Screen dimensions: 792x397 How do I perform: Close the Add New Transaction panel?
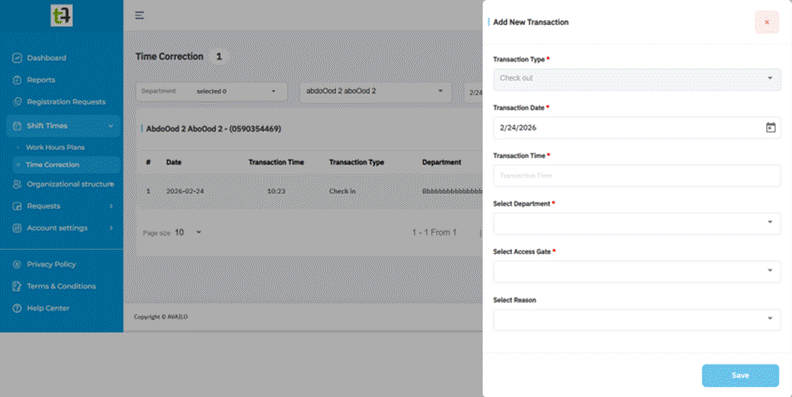click(x=767, y=22)
